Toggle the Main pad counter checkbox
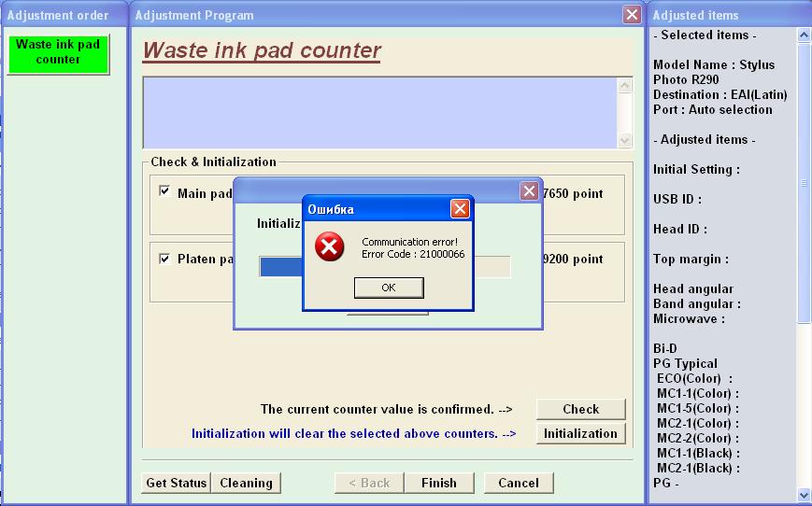Screen dimensions: 812x506 coord(164,190)
